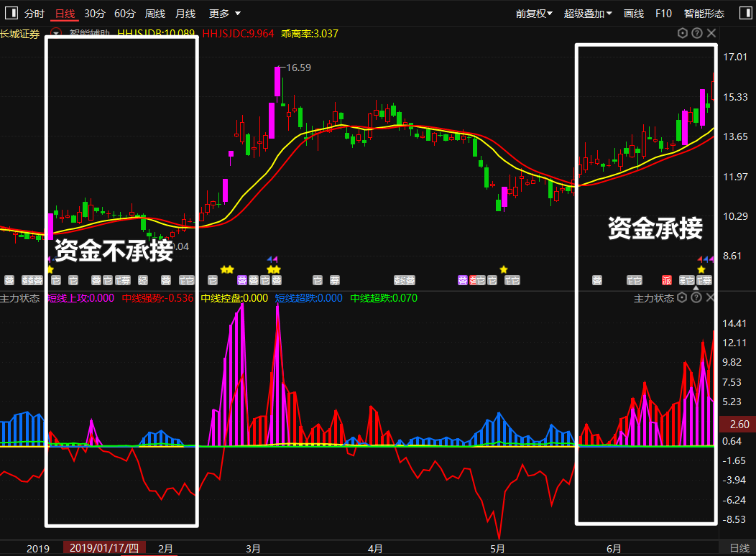
Task: Click the 2019/01/17 date marker on timeline
Action: [105, 548]
